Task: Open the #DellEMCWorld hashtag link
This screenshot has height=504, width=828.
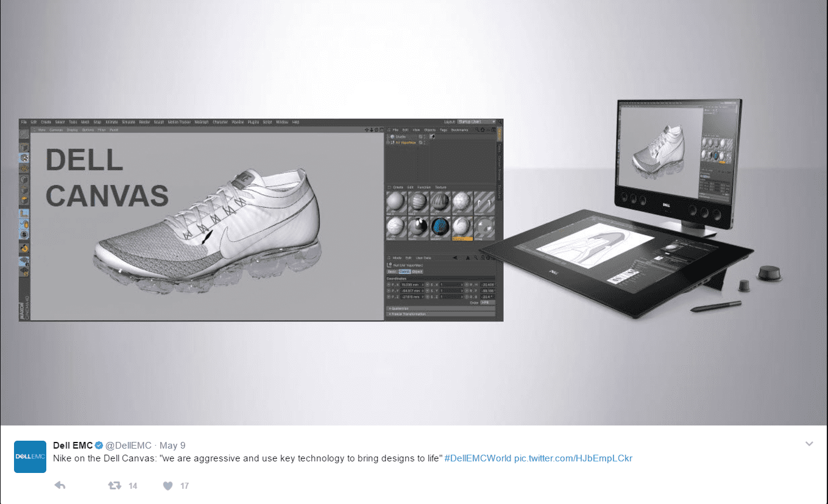Action: [478, 458]
